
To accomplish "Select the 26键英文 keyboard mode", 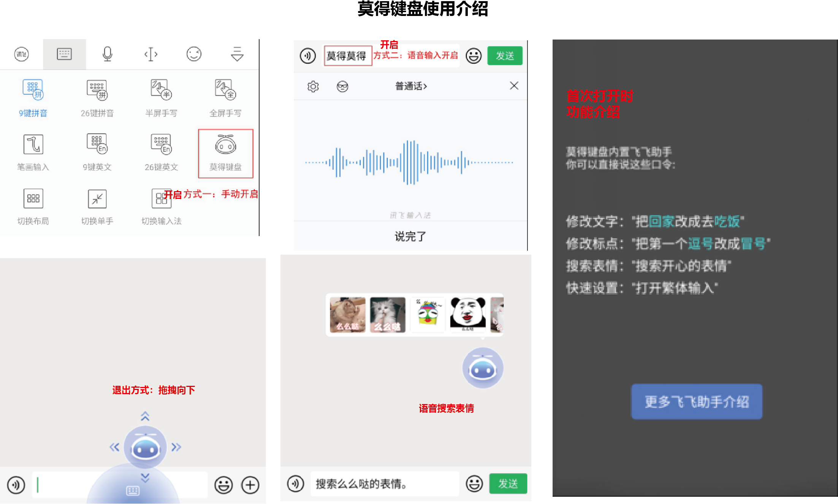I will (x=162, y=153).
